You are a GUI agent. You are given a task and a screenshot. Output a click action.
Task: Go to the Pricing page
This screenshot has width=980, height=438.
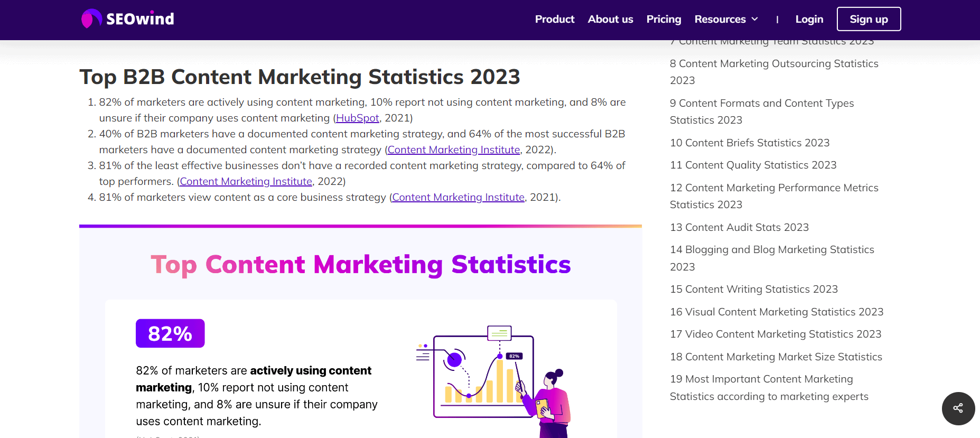664,19
